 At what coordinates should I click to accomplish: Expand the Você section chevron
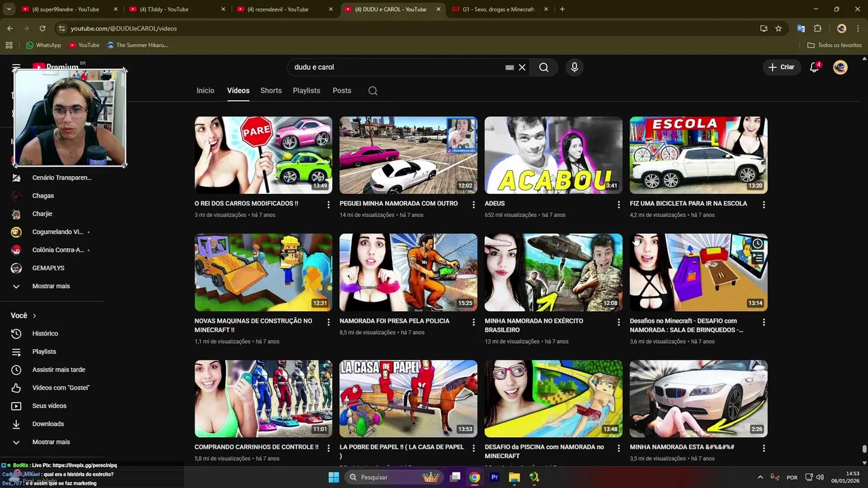35,316
